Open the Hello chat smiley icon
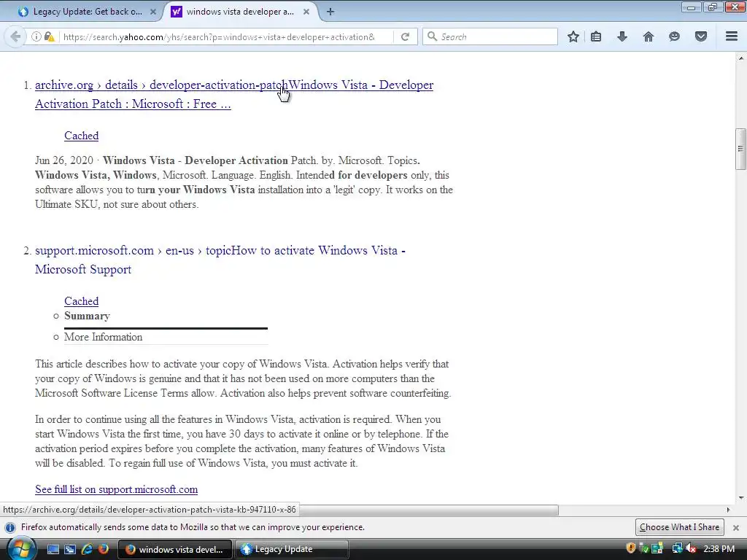Screen dimensions: 747x560 674,36
